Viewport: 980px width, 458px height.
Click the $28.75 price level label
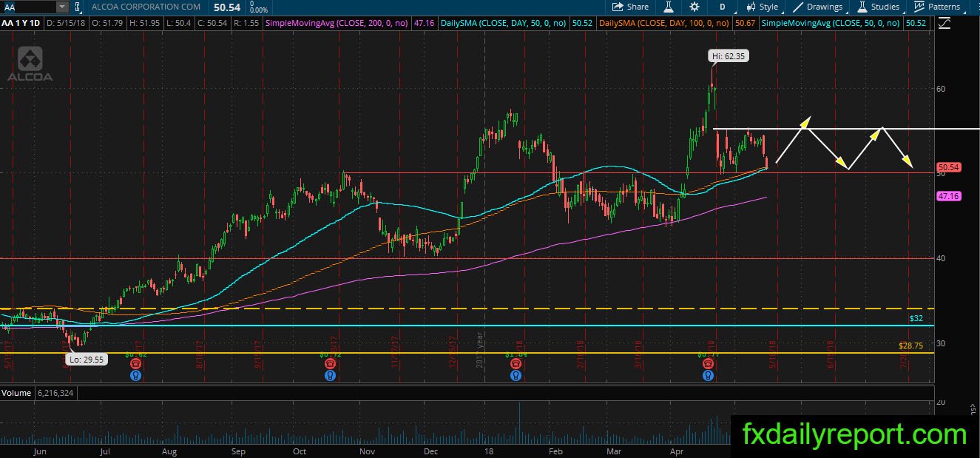[x=911, y=346]
